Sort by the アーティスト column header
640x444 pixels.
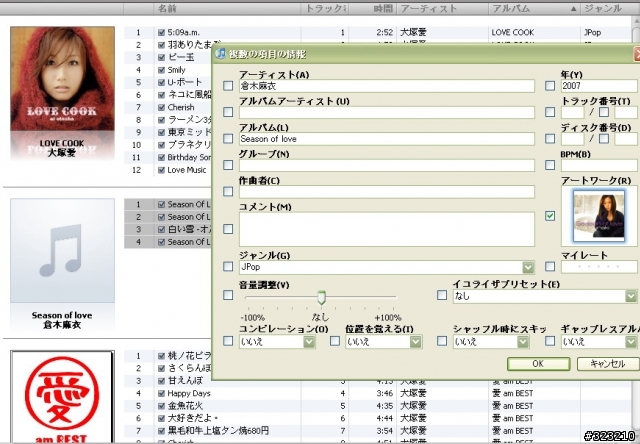coord(442,8)
